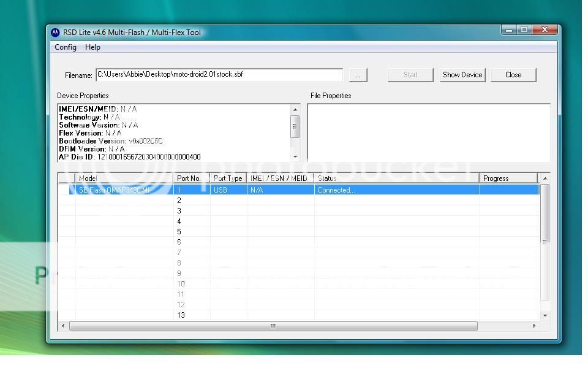Image resolution: width=588 pixels, height=368 pixels.
Task: Open the Config menu
Action: coord(66,47)
